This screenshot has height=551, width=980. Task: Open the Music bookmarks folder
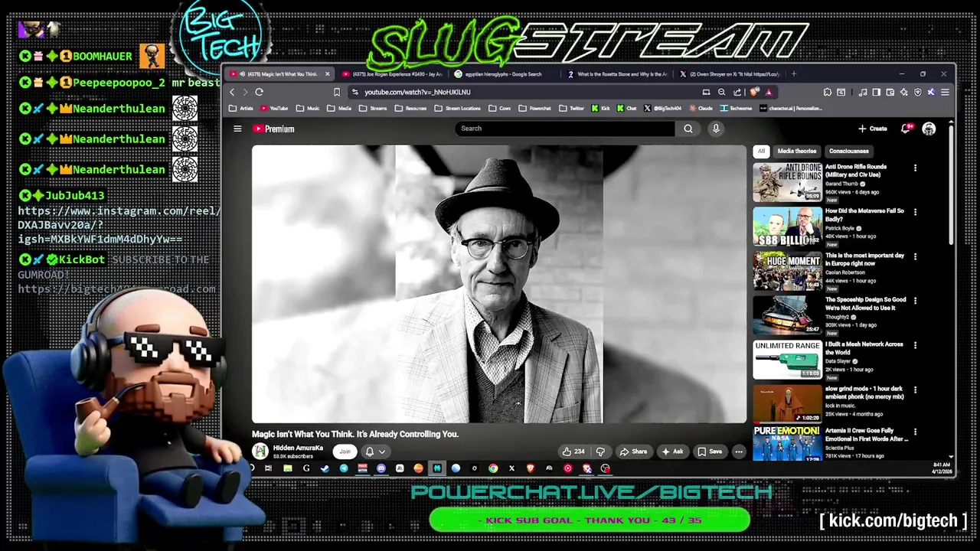click(x=308, y=109)
